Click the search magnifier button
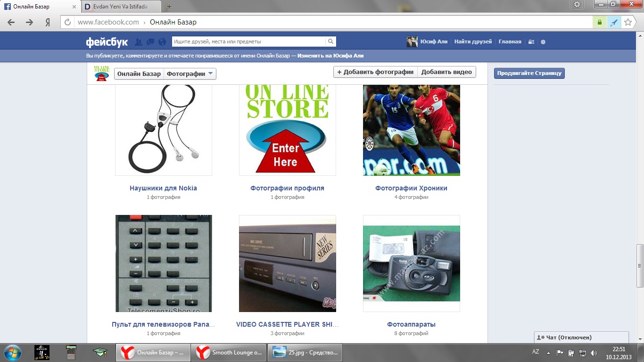Image resolution: width=644 pixels, height=362 pixels. (x=331, y=41)
